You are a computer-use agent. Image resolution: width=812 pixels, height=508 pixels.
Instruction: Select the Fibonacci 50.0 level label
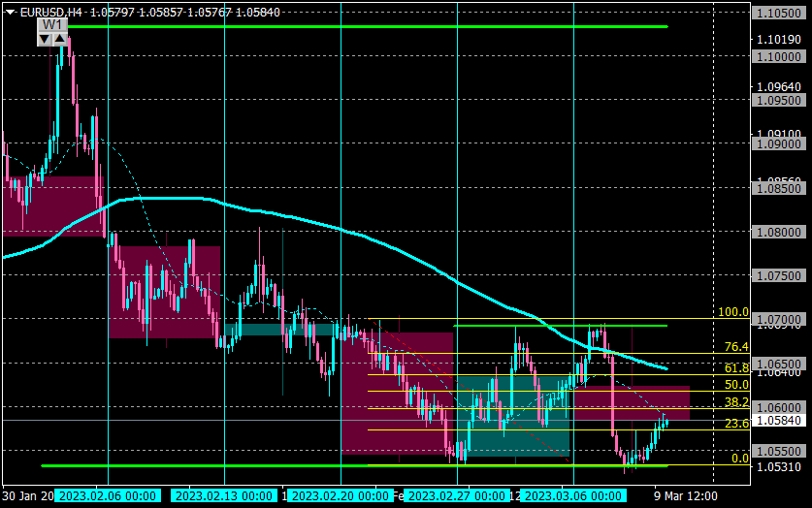coord(736,384)
